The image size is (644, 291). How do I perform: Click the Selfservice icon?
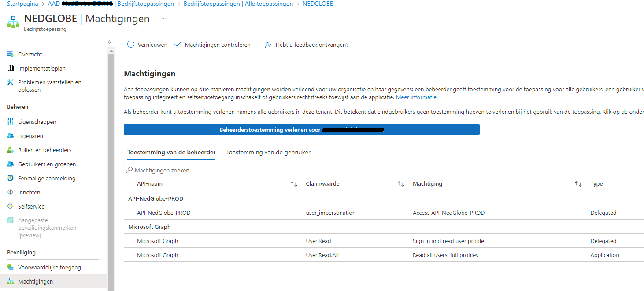pyautogui.click(x=11, y=206)
